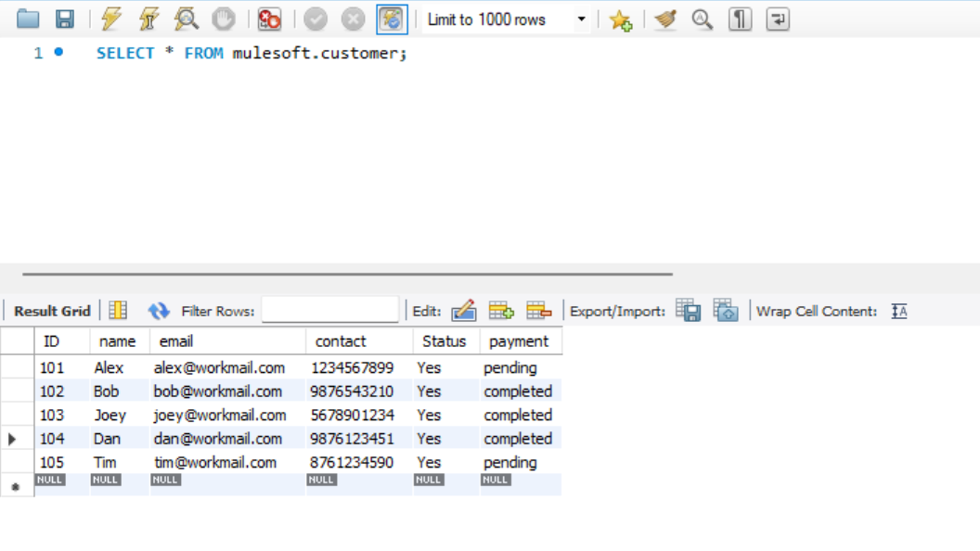
Task: Beautify the query with broom icon
Action: point(665,19)
